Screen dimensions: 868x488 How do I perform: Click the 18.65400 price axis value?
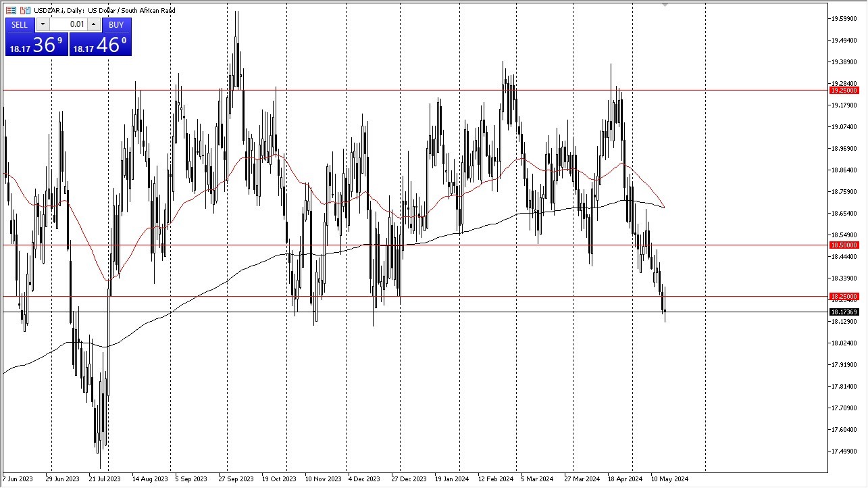coord(844,214)
